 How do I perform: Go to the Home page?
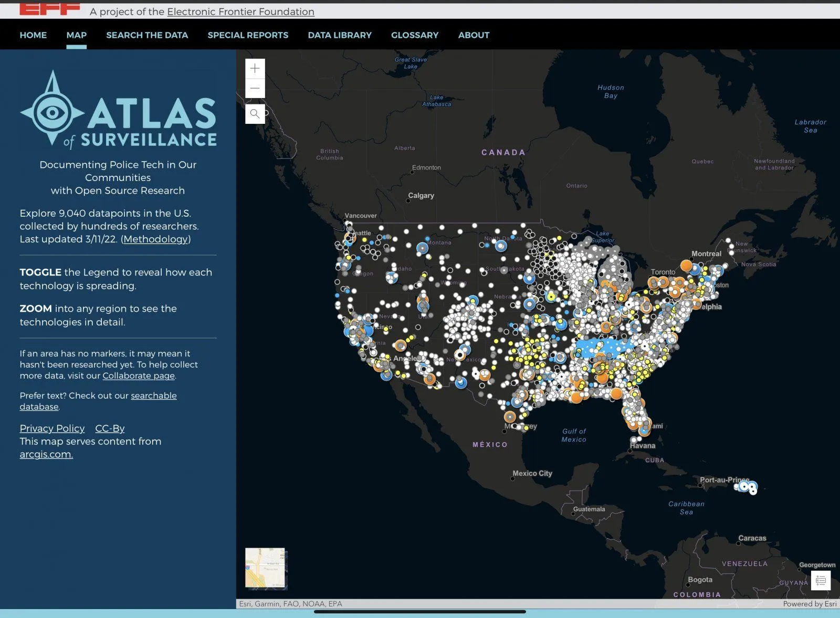(33, 35)
